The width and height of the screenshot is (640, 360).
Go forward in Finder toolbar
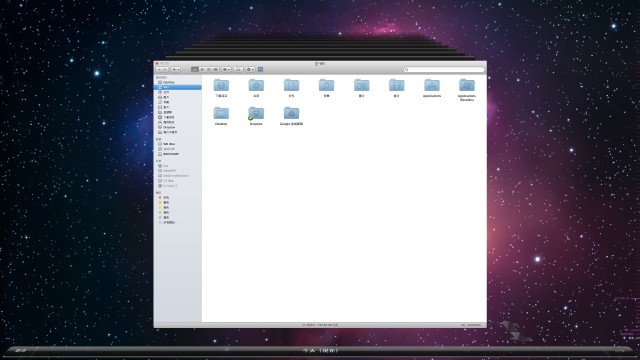[165, 69]
